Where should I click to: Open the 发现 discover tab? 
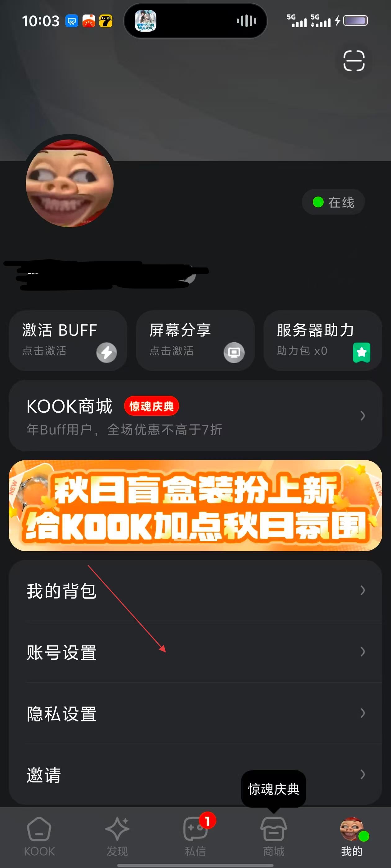[x=117, y=836]
